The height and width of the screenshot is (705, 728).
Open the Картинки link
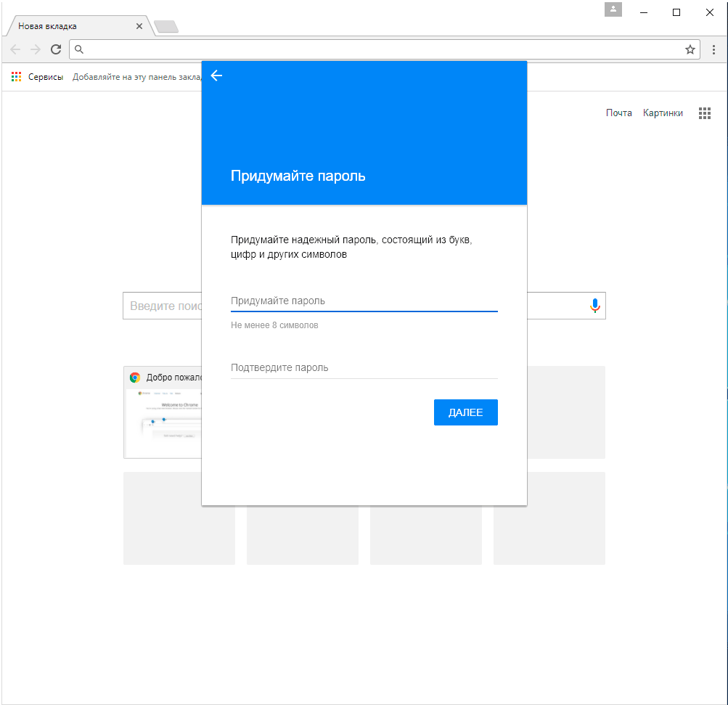coord(663,113)
